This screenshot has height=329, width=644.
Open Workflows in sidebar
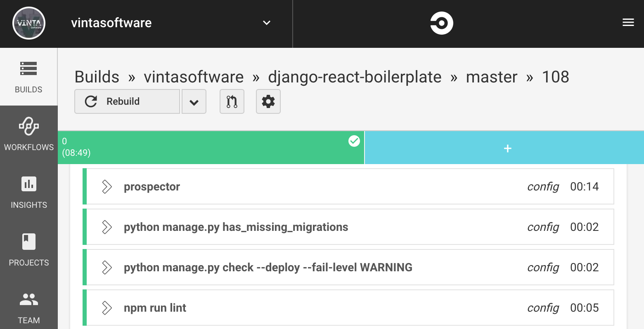click(x=28, y=134)
